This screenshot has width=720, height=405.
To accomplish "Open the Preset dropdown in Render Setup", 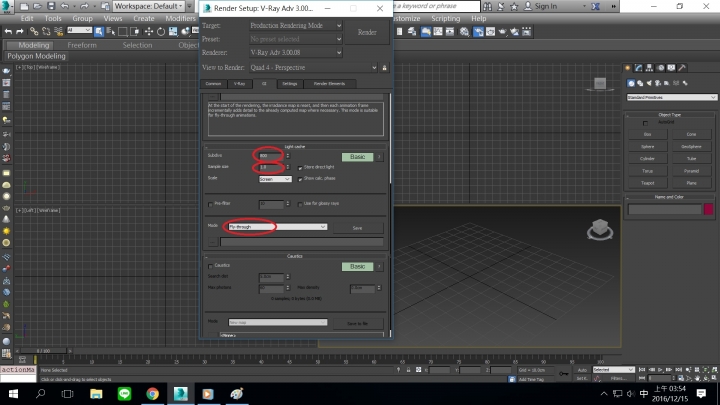I will (x=296, y=39).
